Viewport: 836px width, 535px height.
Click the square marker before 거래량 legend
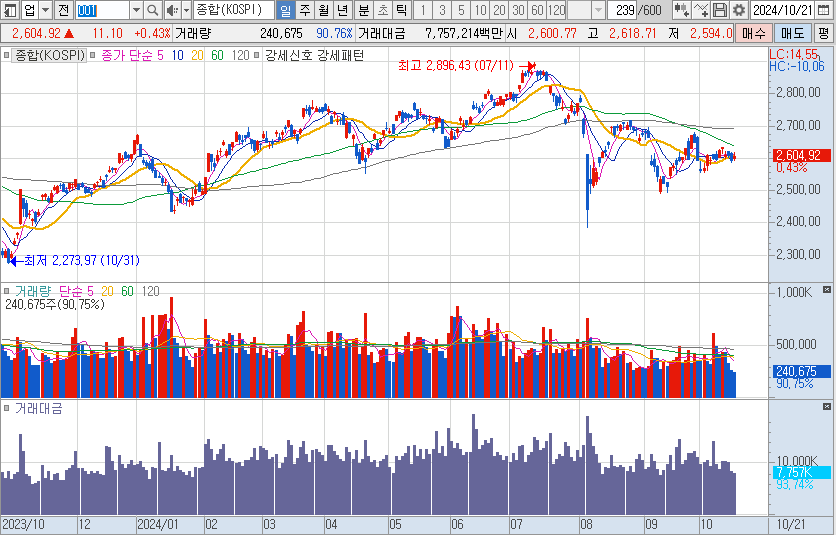tap(6, 291)
